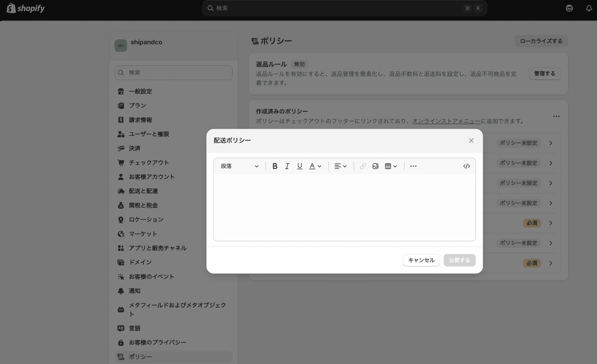Open more formatting options with the ellipsis icon
The image size is (597, 364).
point(413,166)
